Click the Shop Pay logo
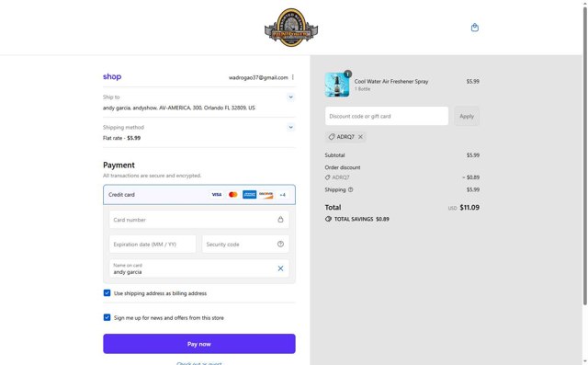This screenshot has width=588, height=365. pos(112,76)
